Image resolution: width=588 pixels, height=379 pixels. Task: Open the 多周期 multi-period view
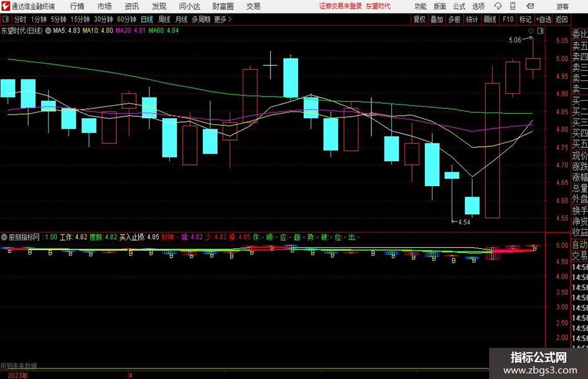201,19
